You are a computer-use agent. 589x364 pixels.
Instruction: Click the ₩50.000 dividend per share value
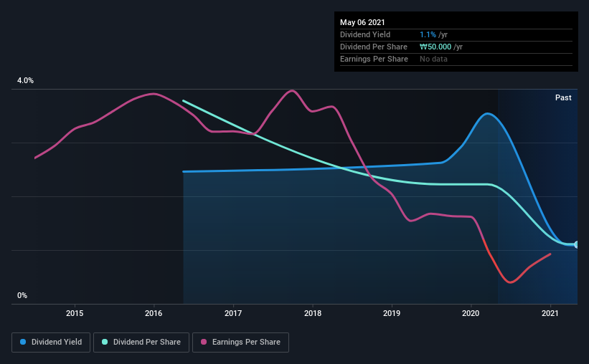435,47
